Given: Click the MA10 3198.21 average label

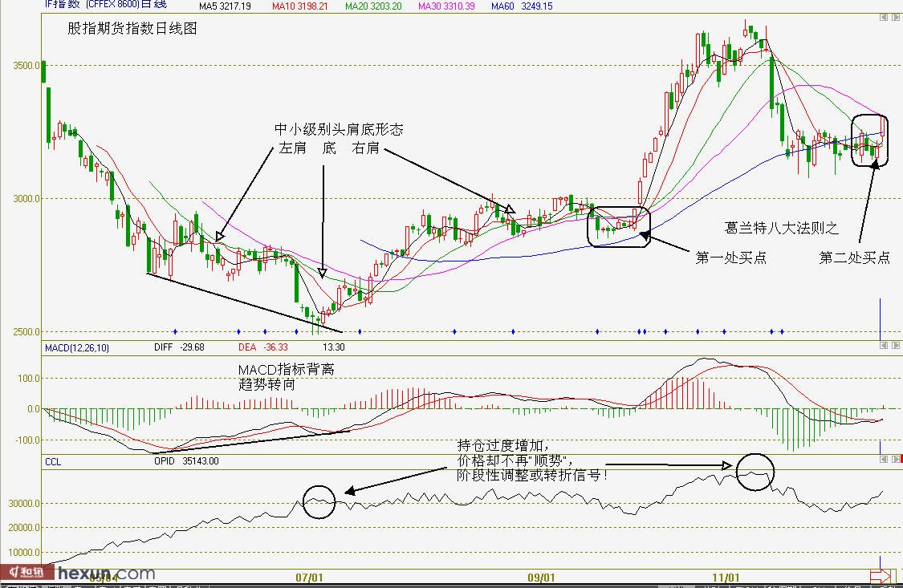Looking at the screenshot, I should [300, 6].
